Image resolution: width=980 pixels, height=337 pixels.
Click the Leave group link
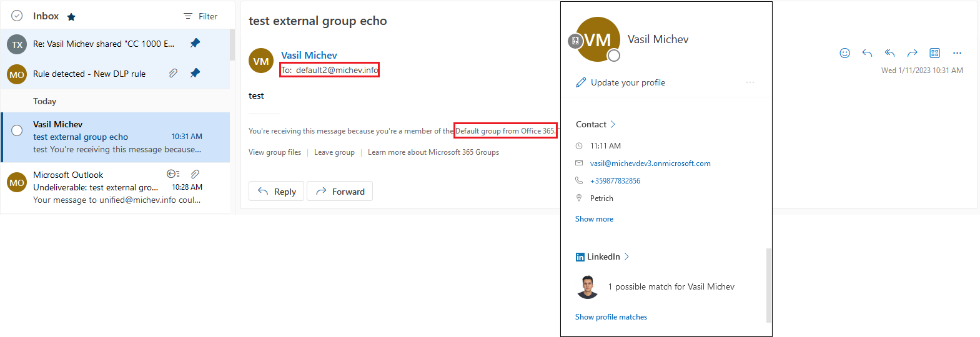(334, 152)
